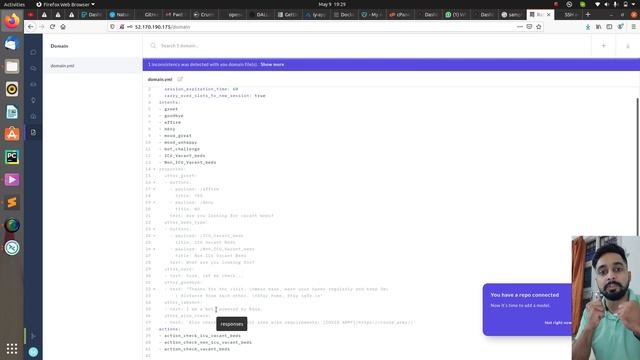The image size is (640, 360).
Task: Switch to the WhatsApp browser tab
Action: coord(456,14)
